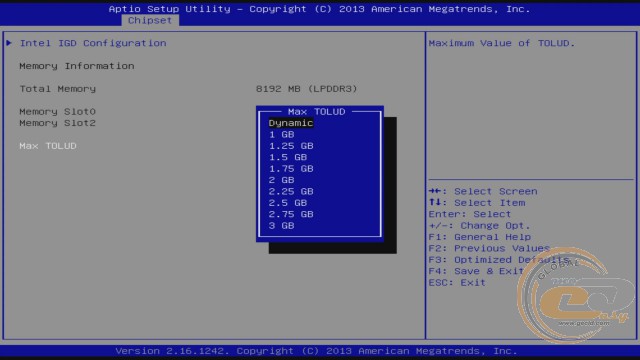Choose 2.75 GB option
640x360 pixels.
point(291,214)
